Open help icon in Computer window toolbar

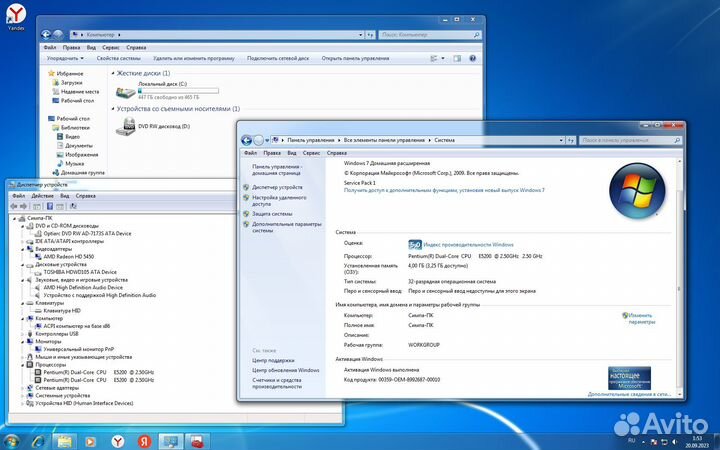[x=472, y=58]
